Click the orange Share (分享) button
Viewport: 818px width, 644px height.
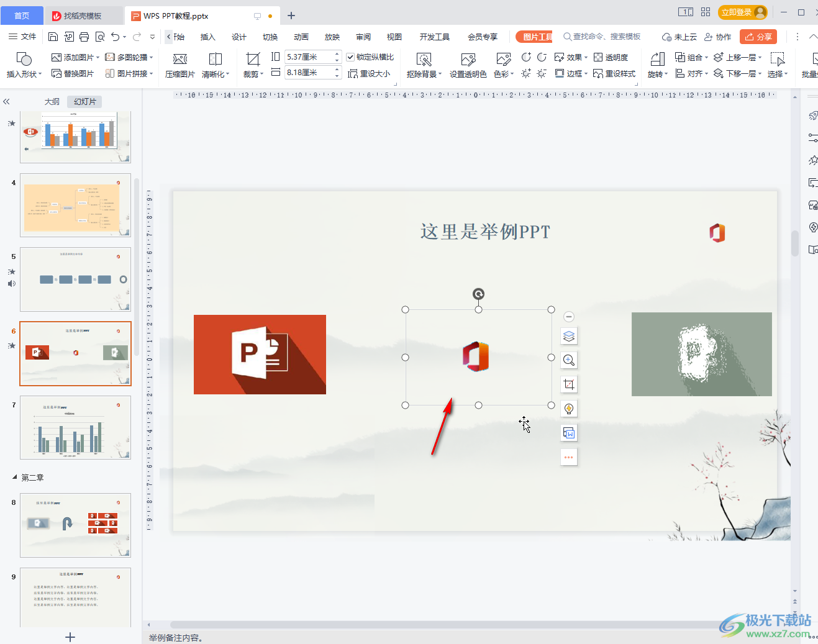(758, 37)
